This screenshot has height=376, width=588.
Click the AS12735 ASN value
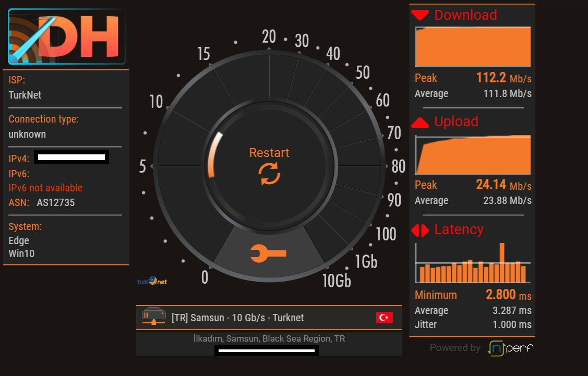coord(56,202)
